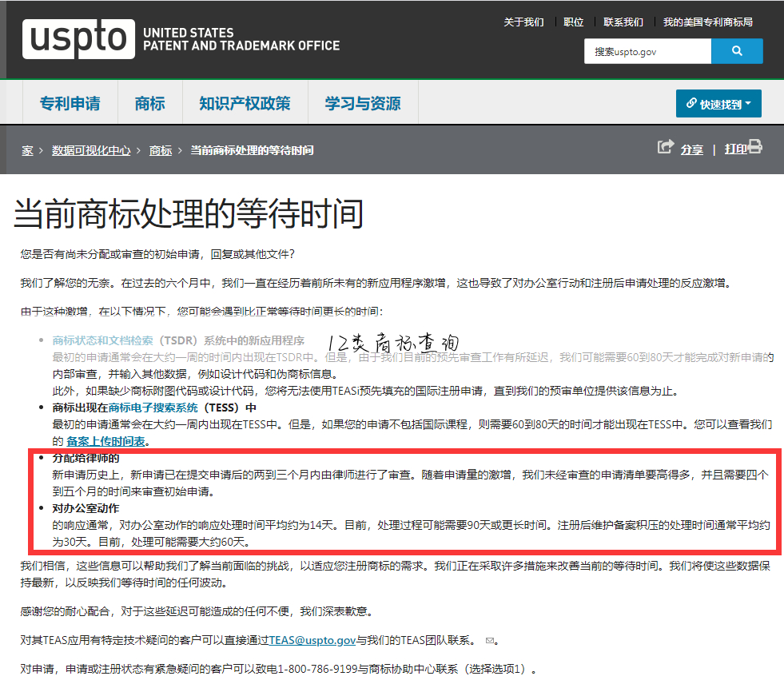Click the share arrow icon
Screen dimensions: 784x684
coord(666,147)
